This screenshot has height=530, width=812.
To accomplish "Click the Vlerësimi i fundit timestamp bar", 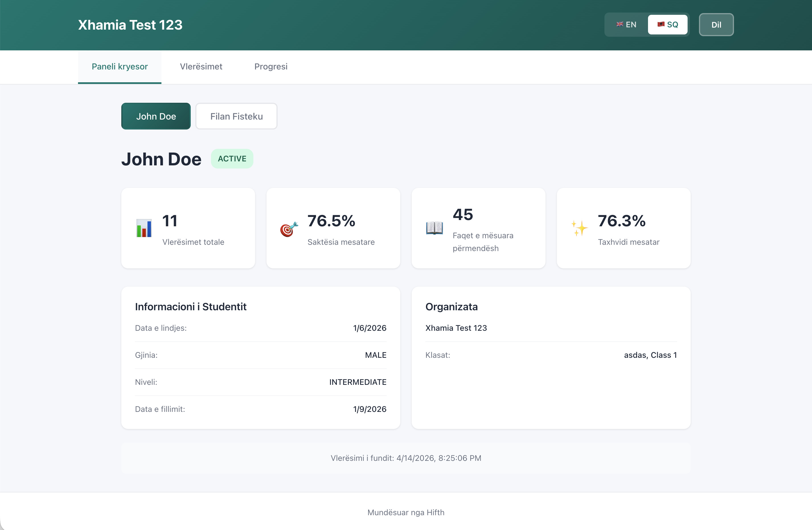I will click(x=406, y=458).
